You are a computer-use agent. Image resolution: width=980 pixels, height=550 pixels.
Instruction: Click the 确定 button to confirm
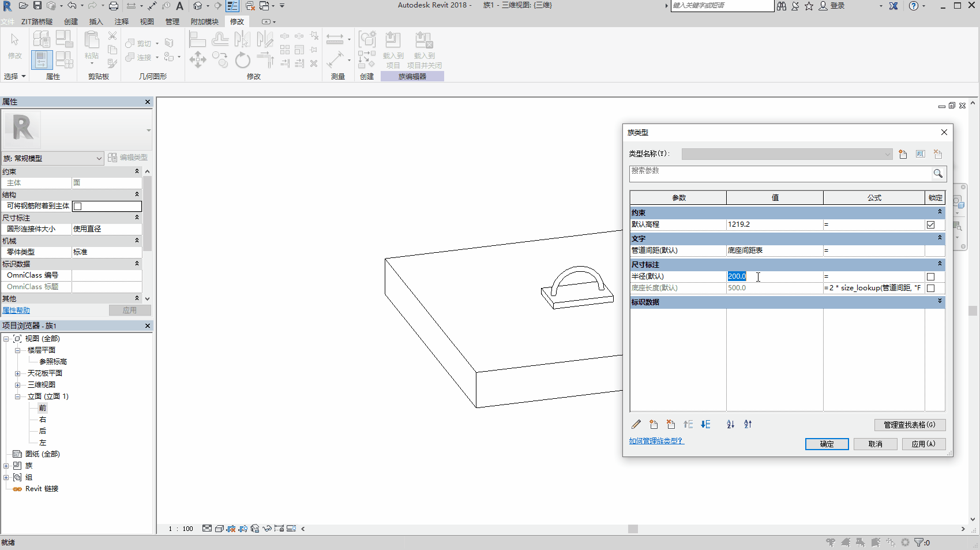(x=827, y=444)
